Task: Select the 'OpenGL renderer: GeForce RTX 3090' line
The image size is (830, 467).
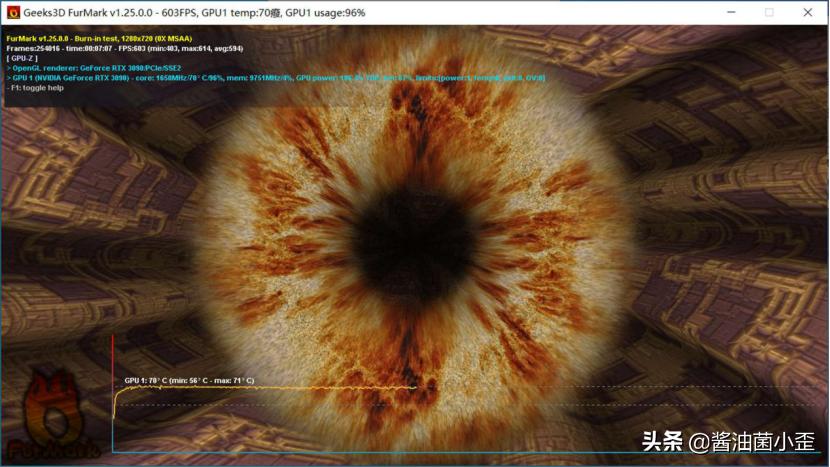Action: coord(95,68)
